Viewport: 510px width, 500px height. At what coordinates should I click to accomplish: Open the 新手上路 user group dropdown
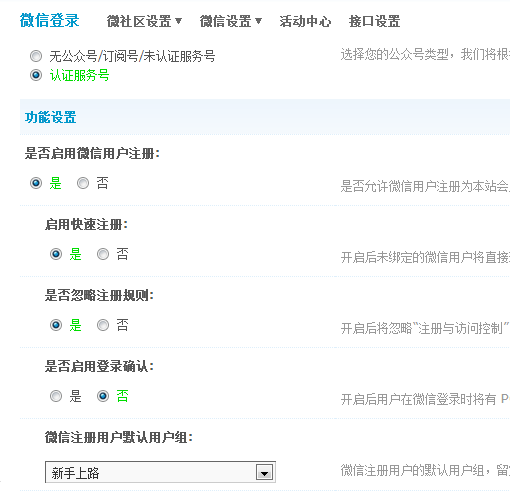coord(160,472)
